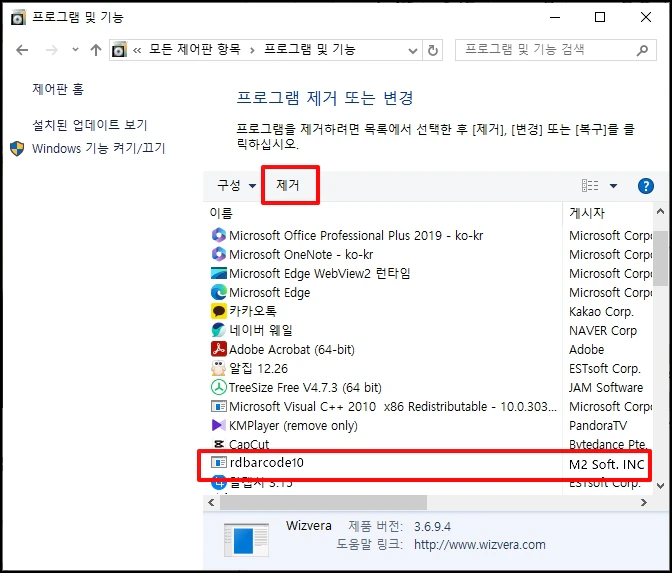Click the Forward navigation arrow
Image resolution: width=672 pixels, height=573 pixels.
tap(51, 50)
